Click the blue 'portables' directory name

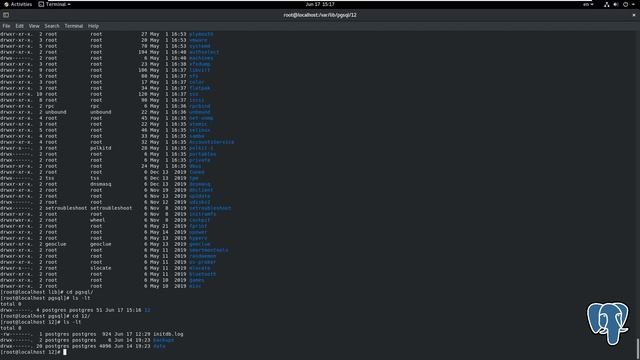(202, 154)
